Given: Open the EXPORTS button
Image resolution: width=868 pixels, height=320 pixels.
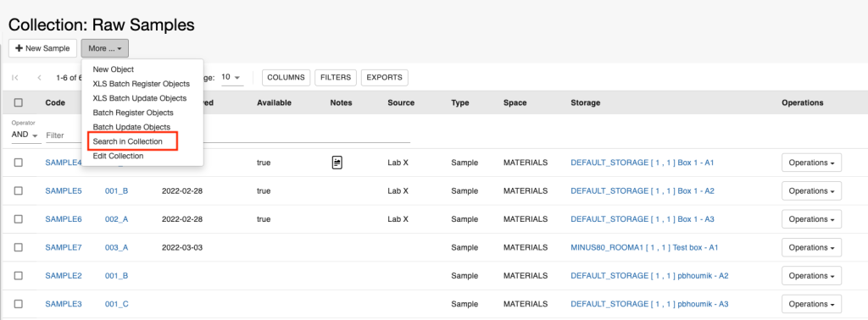Looking at the screenshot, I should (x=385, y=77).
